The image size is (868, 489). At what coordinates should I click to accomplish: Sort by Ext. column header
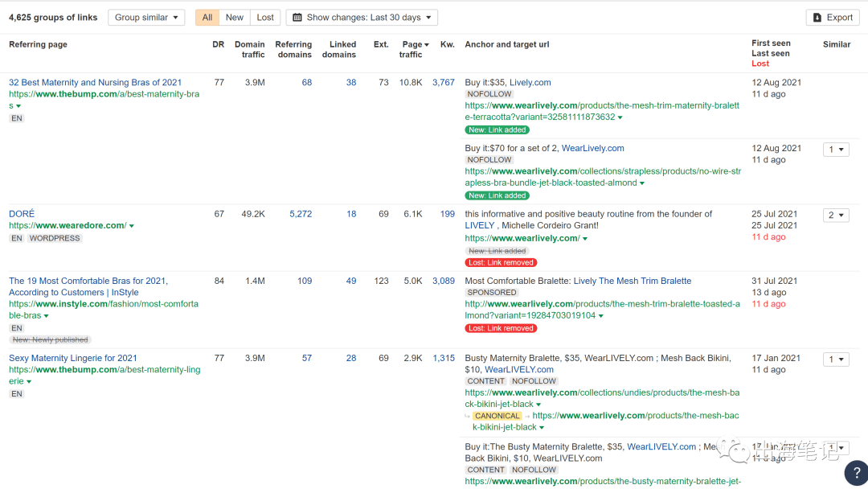(x=381, y=44)
